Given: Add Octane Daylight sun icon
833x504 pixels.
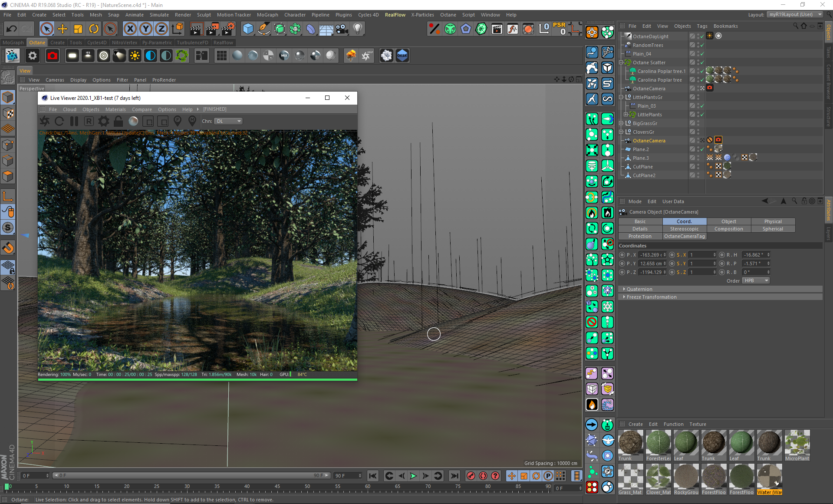Looking at the screenshot, I should (x=135, y=56).
